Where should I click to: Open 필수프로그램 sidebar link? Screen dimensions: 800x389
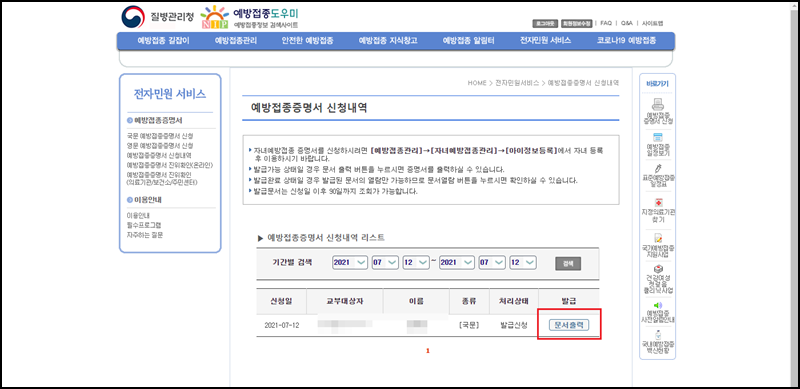point(144,225)
